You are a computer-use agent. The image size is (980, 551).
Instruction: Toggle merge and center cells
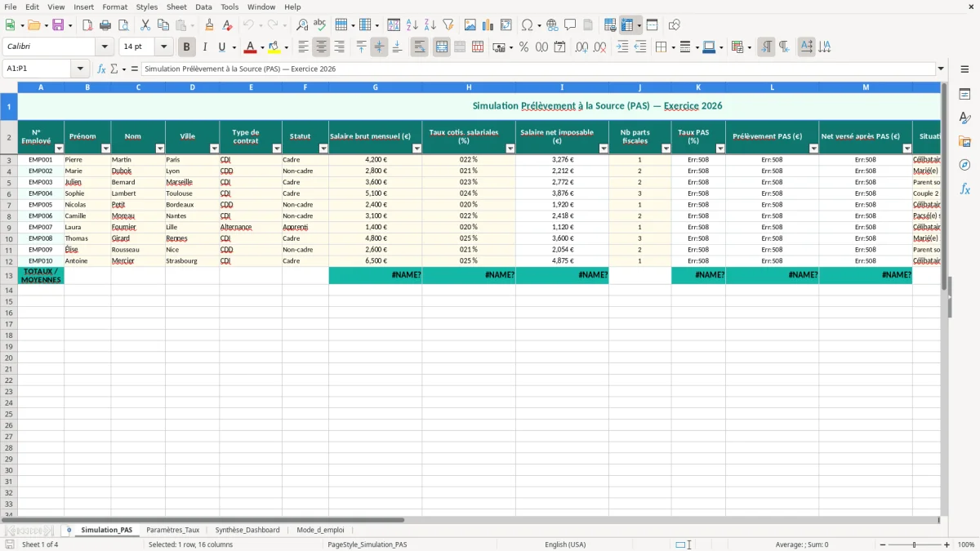(442, 47)
